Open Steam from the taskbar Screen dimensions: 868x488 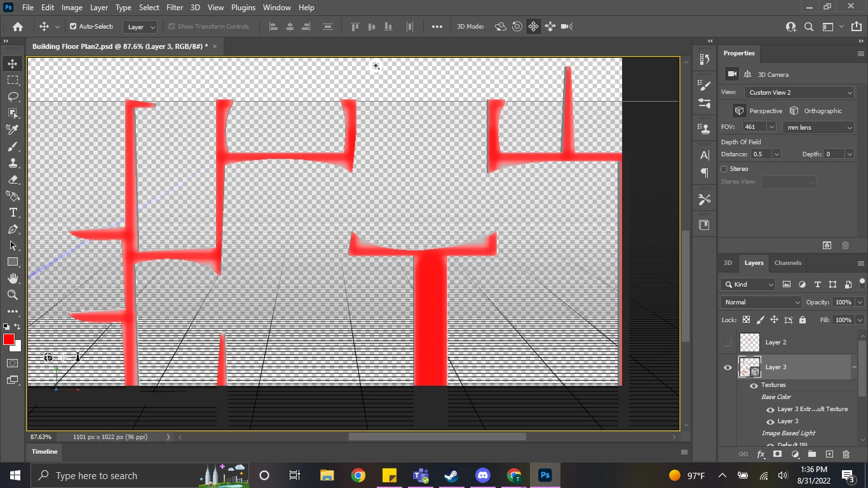[452, 475]
